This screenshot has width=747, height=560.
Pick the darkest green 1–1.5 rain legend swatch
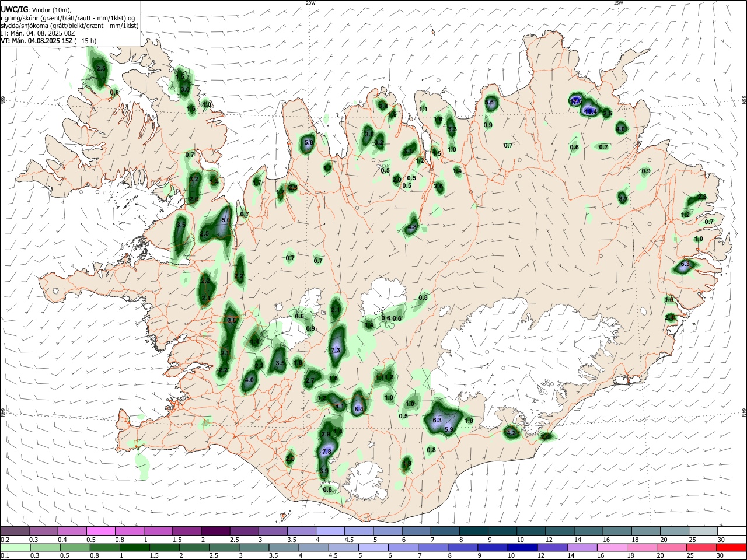[134, 547]
